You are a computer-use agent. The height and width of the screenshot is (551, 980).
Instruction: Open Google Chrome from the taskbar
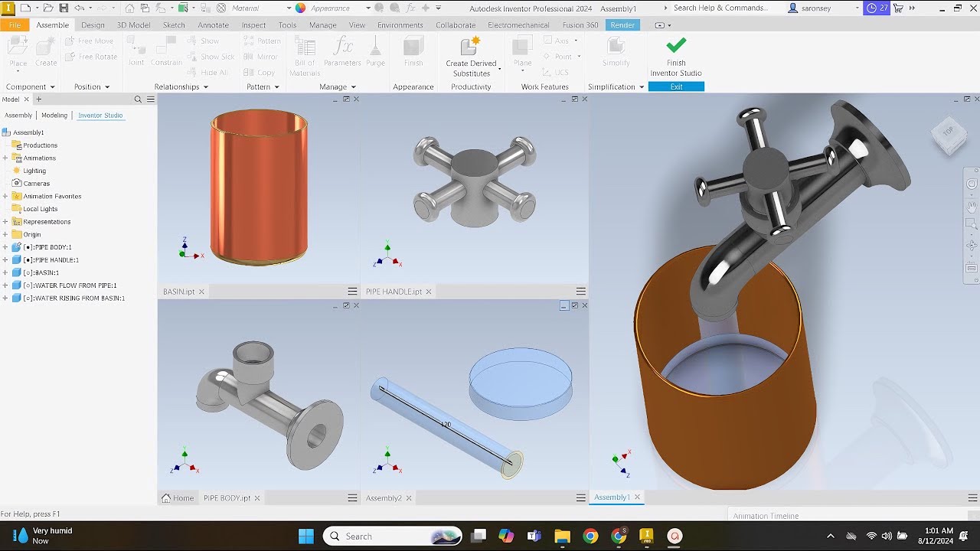590,536
